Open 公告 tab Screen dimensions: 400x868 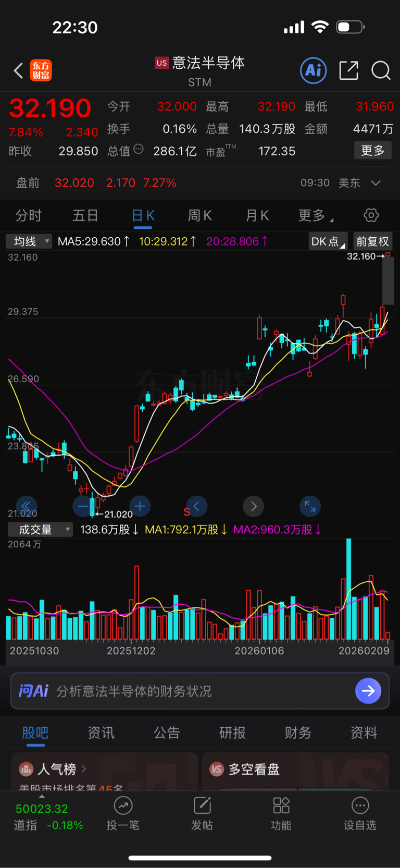click(167, 732)
